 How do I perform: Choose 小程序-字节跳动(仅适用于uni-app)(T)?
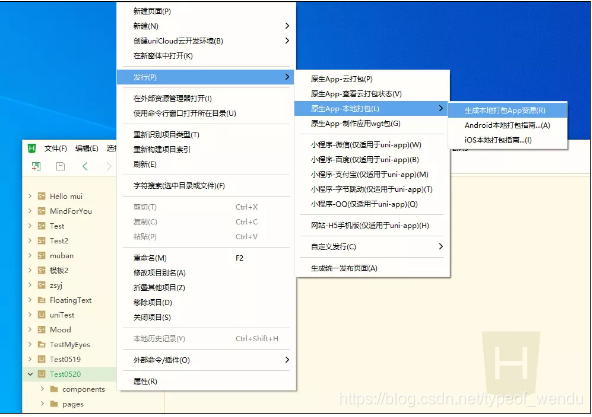pos(373,189)
